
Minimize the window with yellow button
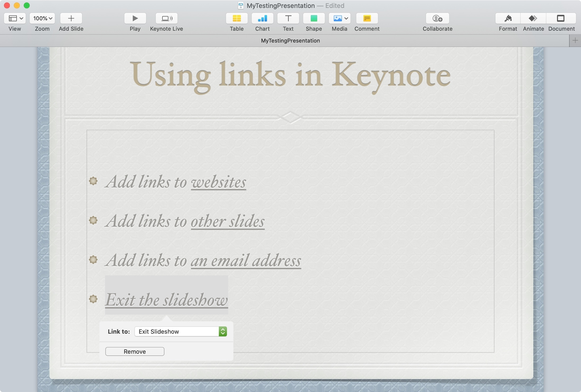[17, 5]
